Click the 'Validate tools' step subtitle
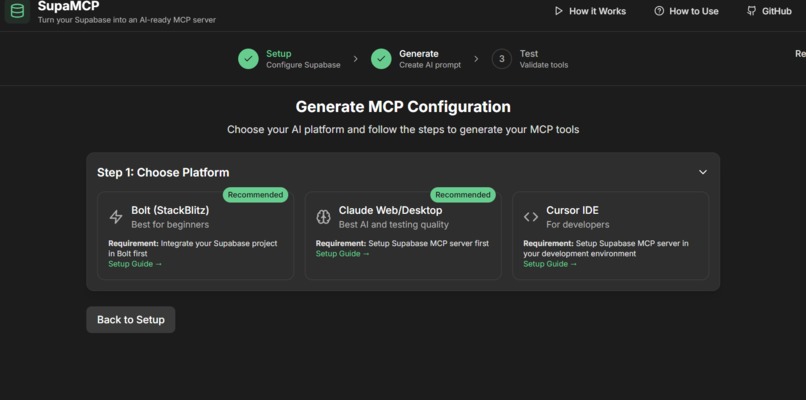The image size is (806, 400). pyautogui.click(x=544, y=65)
